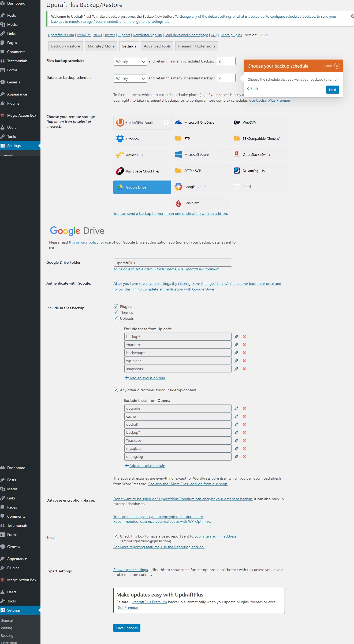Open the Advanced Tools tab
The image size is (354, 644).
157,46
